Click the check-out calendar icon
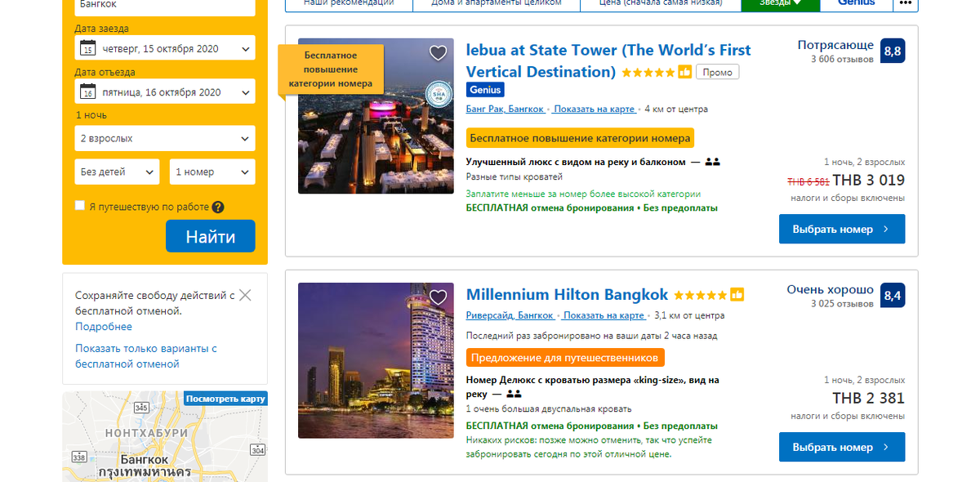The image size is (980, 482). click(x=87, y=91)
